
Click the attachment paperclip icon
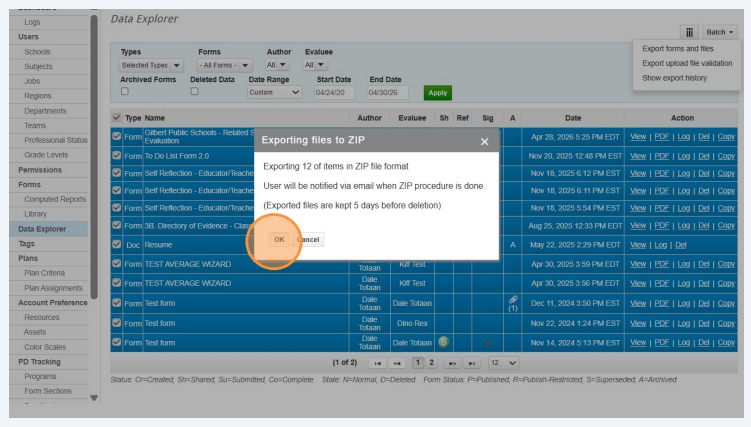click(x=513, y=300)
